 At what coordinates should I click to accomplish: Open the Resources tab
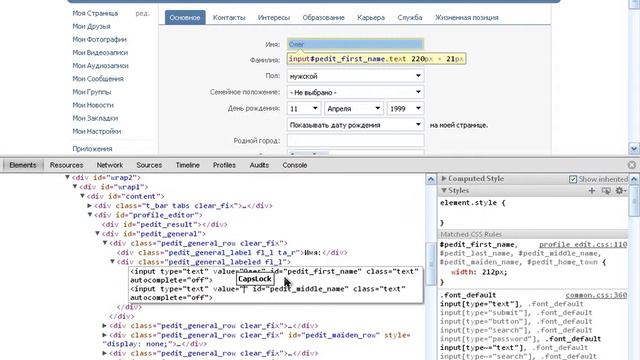coord(67,165)
